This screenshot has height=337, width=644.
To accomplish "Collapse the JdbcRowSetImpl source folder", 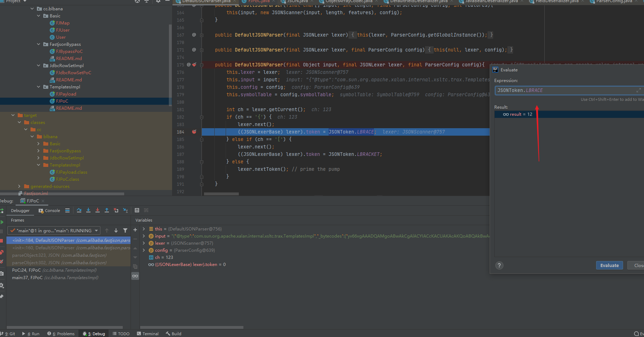I will click(39, 65).
